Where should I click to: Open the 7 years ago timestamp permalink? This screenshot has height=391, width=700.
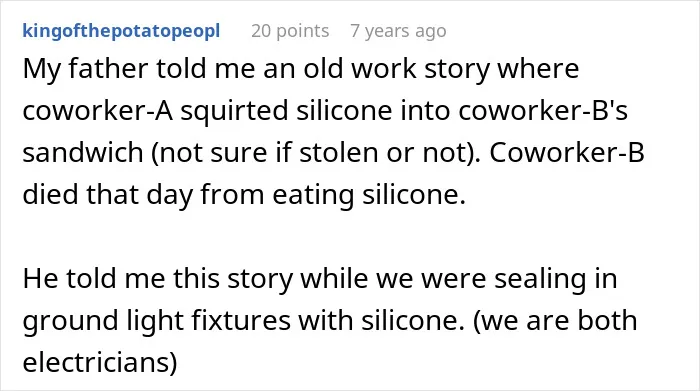pyautogui.click(x=398, y=31)
